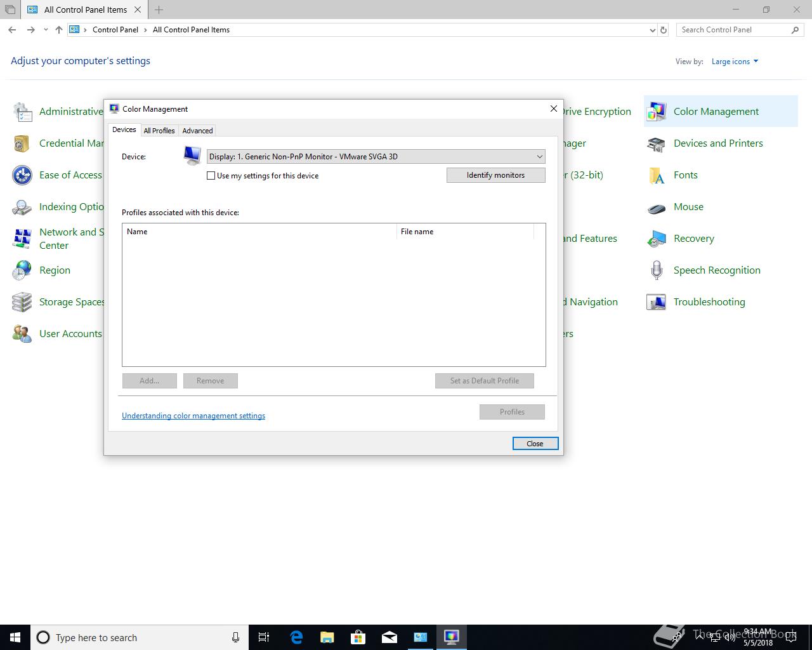812x650 pixels.
Task: Click the Type here to search box
Action: (x=140, y=637)
